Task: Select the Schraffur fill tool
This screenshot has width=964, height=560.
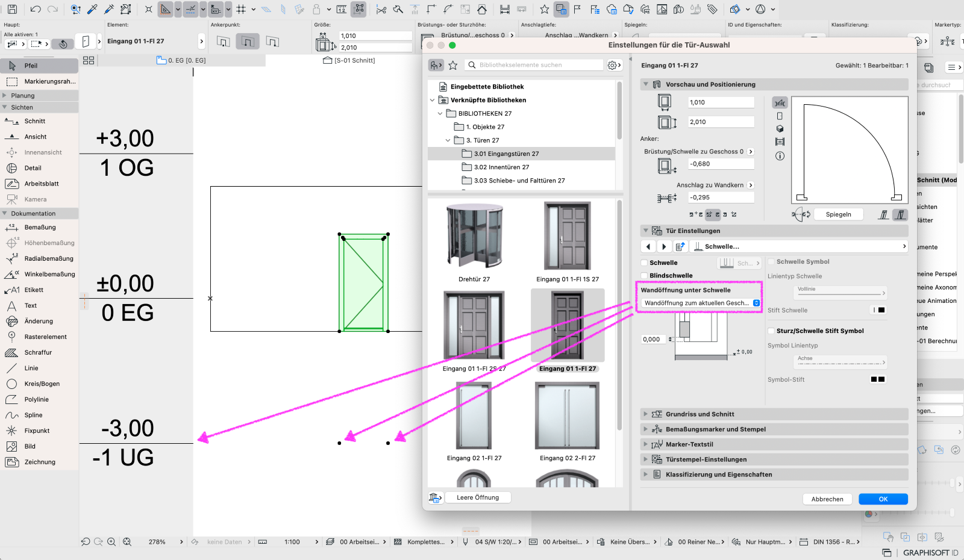Action: [39, 352]
